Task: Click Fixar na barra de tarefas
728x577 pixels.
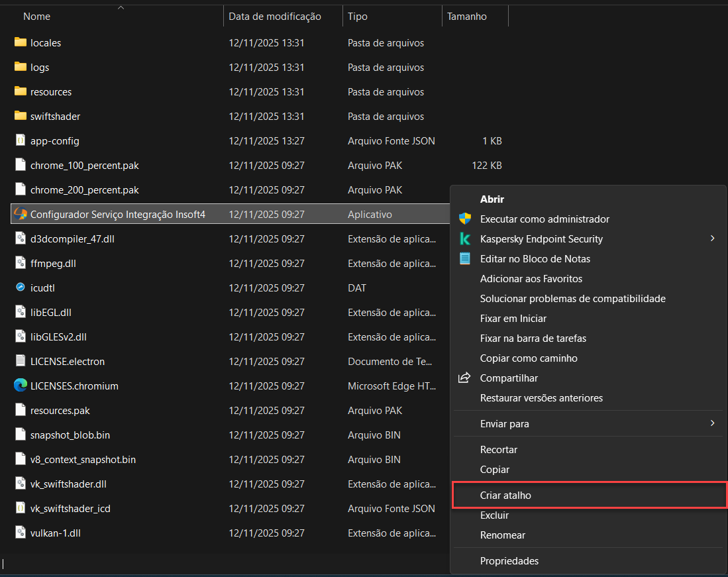Action: coord(533,339)
